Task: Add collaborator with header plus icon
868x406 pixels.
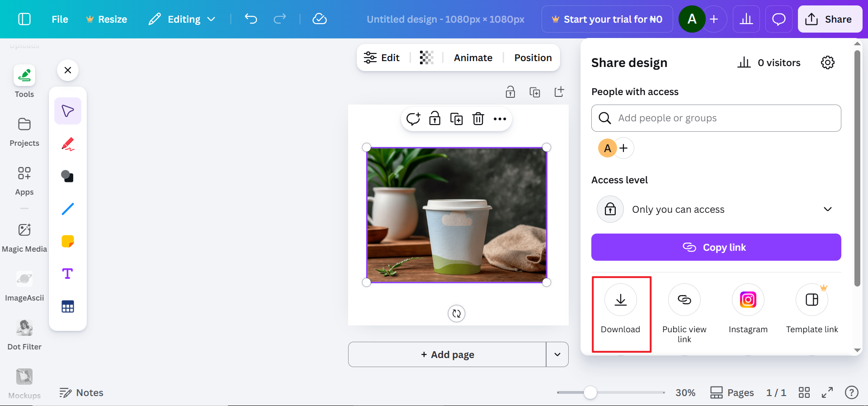Action: (x=714, y=19)
